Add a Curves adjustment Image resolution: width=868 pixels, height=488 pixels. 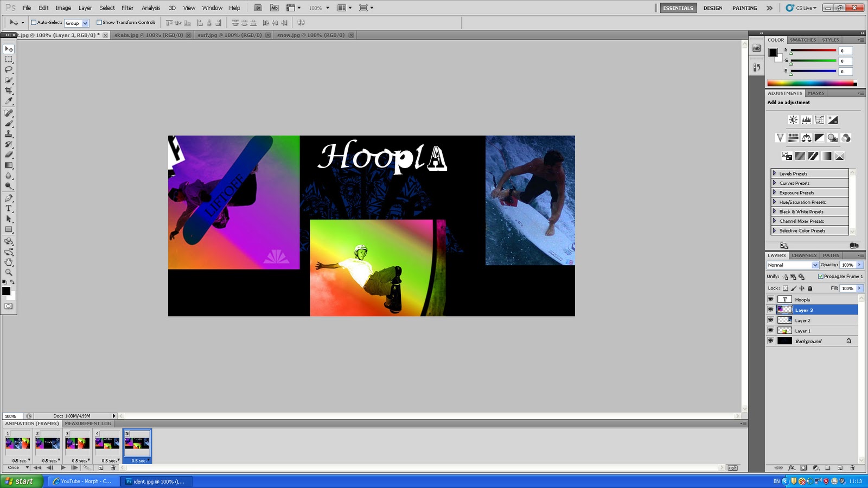pyautogui.click(x=820, y=120)
